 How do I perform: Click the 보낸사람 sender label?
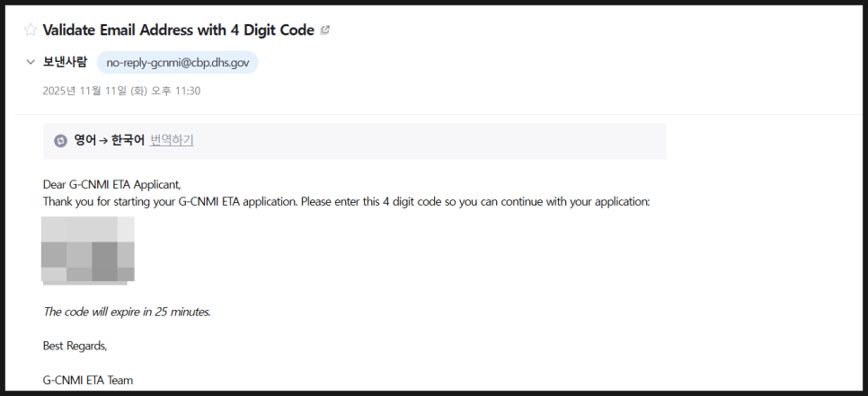[65, 62]
